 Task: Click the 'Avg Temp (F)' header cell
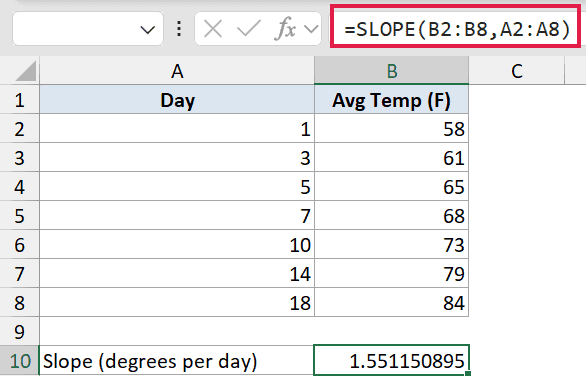point(391,99)
